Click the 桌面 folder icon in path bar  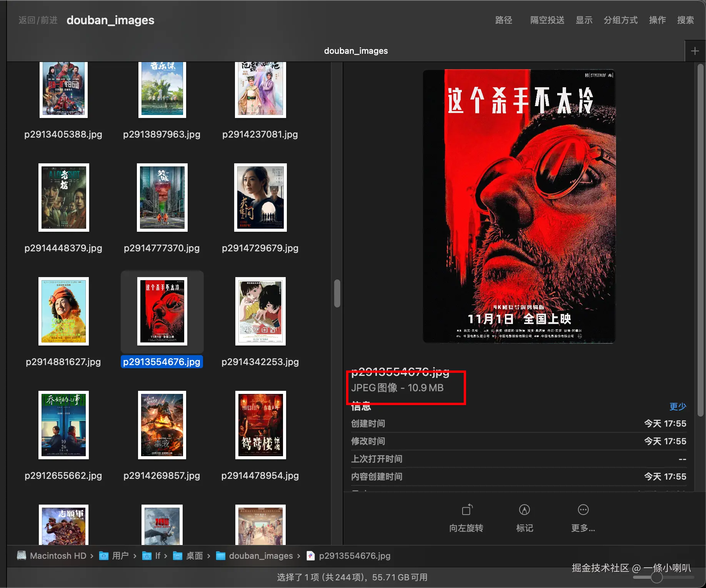(x=178, y=556)
